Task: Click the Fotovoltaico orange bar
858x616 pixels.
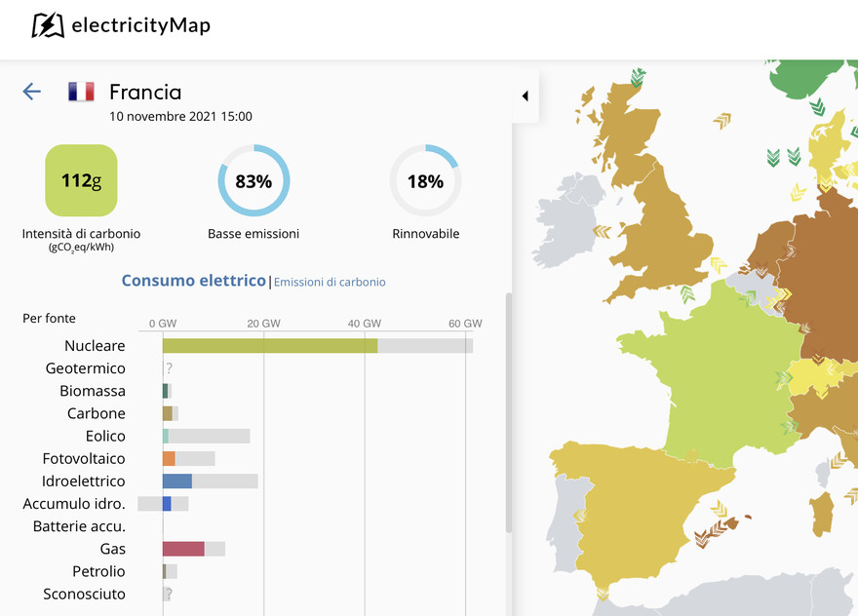Action: [169, 458]
